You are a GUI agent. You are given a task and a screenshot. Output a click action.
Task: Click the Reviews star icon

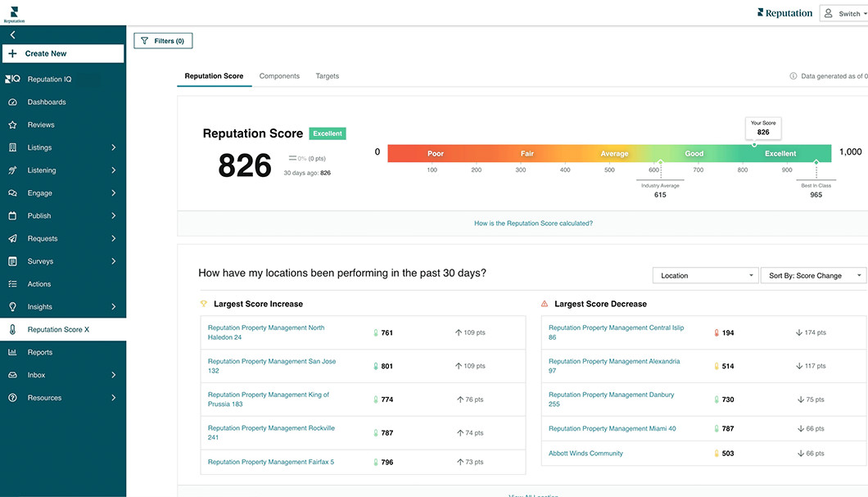point(12,124)
